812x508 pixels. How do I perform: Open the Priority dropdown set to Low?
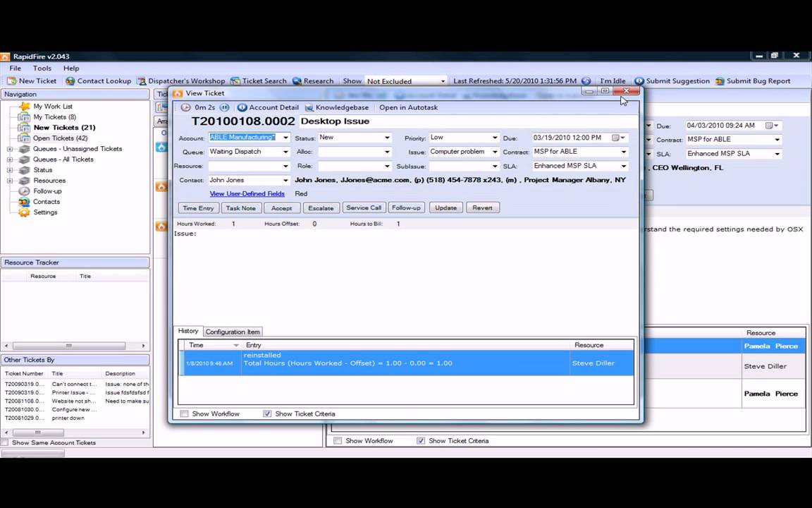click(x=495, y=138)
